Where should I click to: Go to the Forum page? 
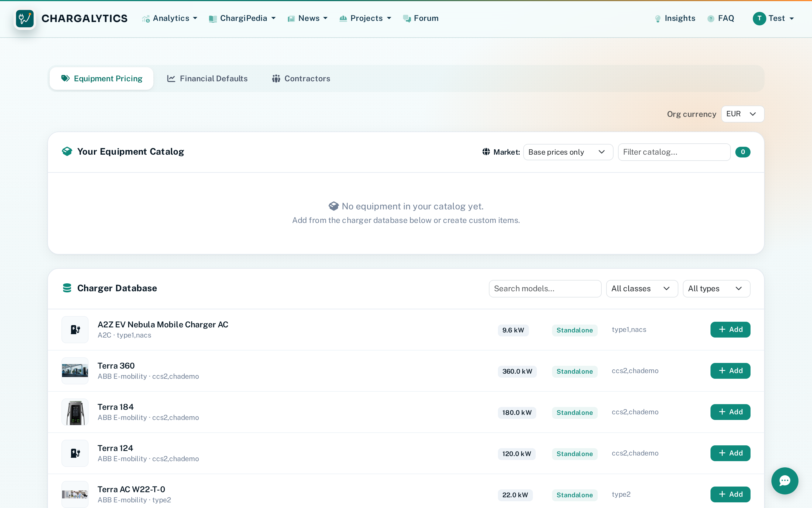pos(421,18)
